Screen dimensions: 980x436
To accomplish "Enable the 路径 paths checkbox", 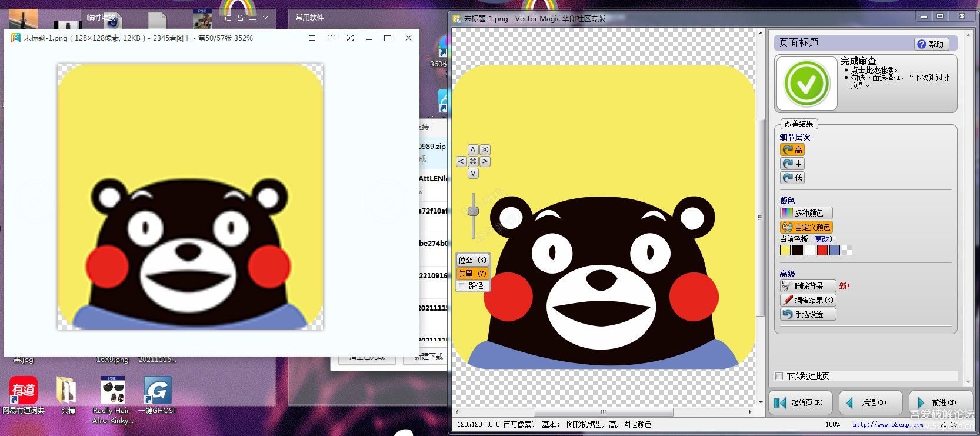I will point(462,286).
